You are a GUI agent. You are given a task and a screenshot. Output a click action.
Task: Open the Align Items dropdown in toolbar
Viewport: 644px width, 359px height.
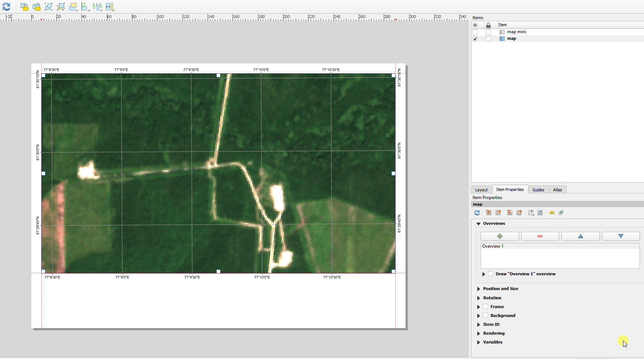click(85, 7)
